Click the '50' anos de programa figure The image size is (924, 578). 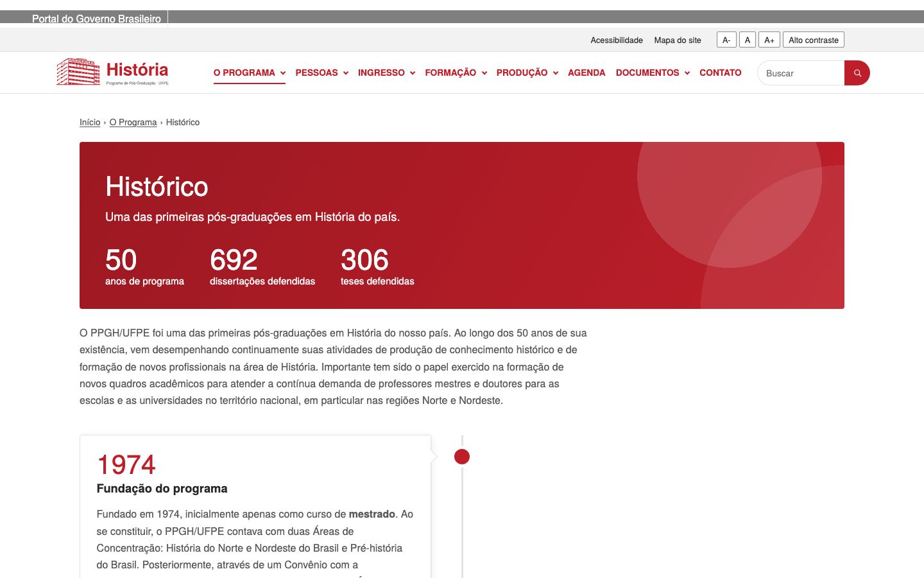pyautogui.click(x=121, y=260)
